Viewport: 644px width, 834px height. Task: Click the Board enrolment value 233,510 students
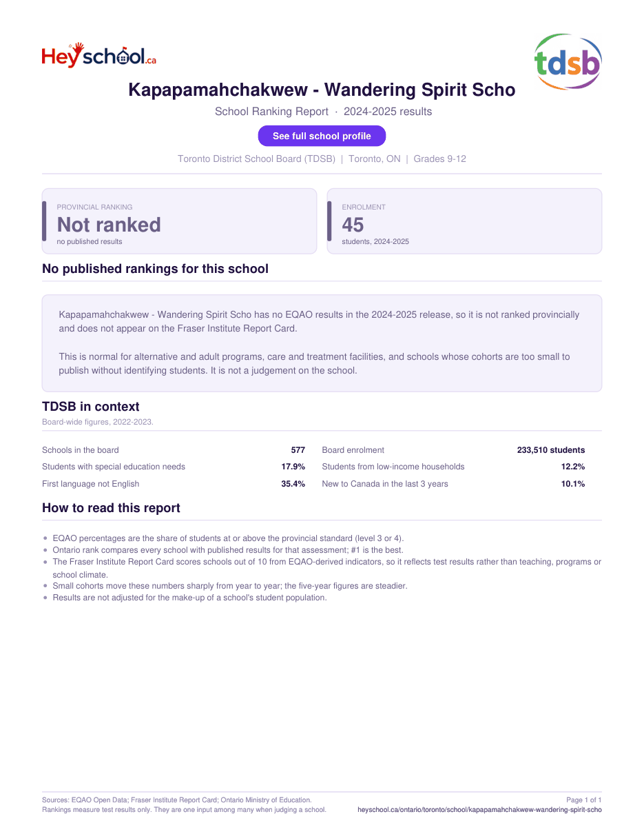pos(551,450)
